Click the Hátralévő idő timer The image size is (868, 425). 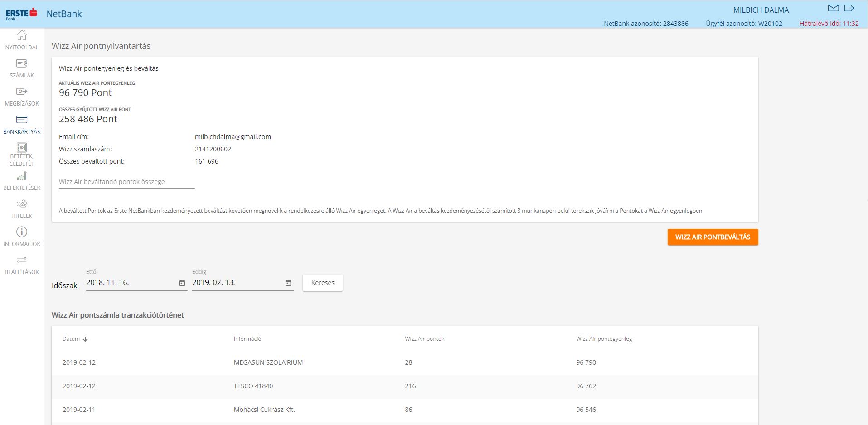click(x=829, y=24)
